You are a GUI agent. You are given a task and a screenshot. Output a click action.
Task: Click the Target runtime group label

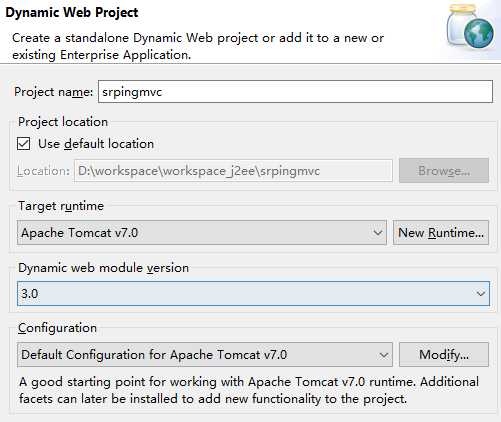point(61,206)
